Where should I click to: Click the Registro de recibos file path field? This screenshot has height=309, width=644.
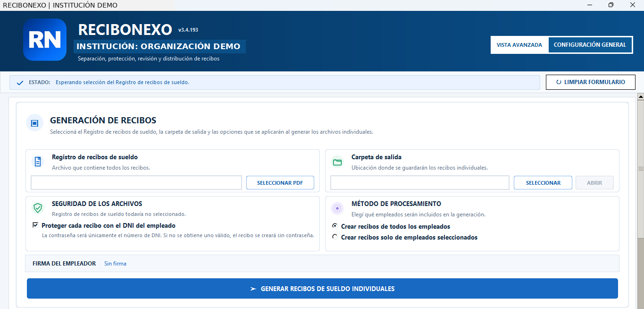point(136,183)
